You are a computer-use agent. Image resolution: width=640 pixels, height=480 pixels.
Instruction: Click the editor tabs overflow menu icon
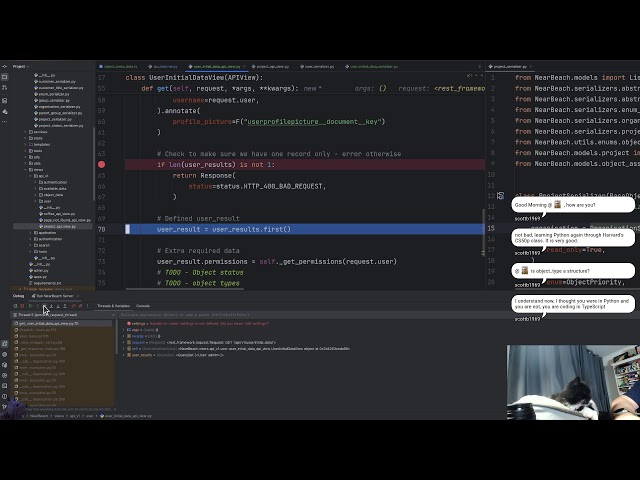tap(480, 66)
